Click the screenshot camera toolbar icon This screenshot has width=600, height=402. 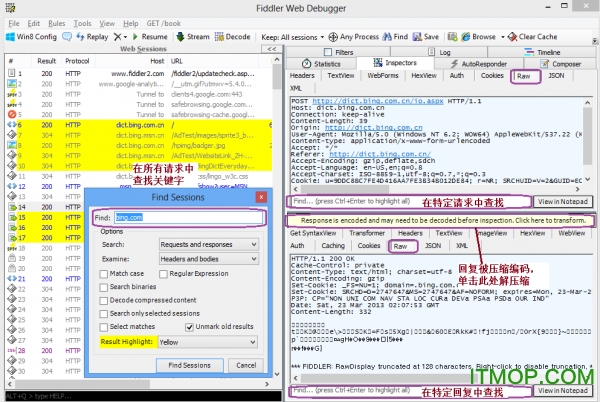(452, 37)
